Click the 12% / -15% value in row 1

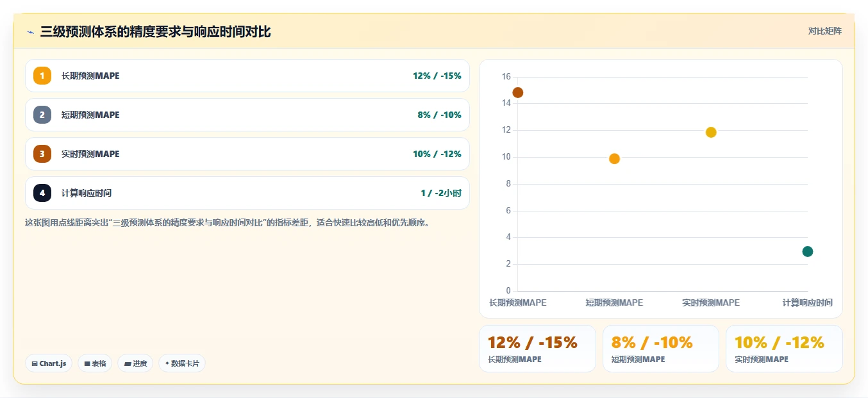[x=437, y=76]
